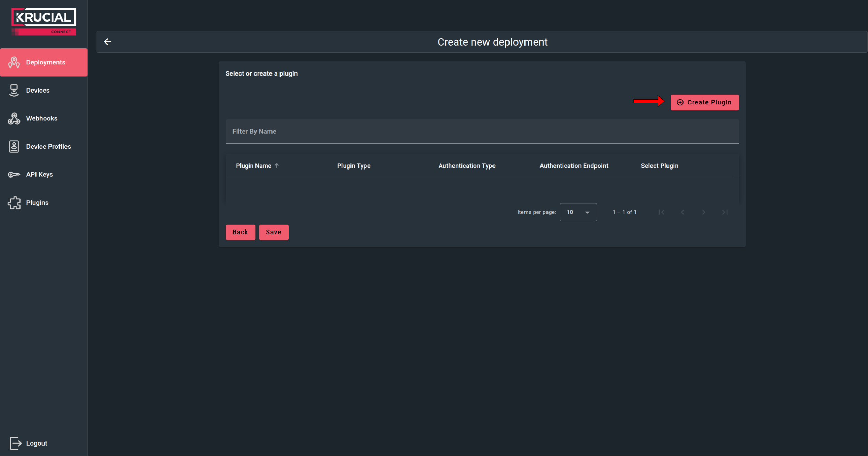Advance to the next plugin page

pos(704,212)
